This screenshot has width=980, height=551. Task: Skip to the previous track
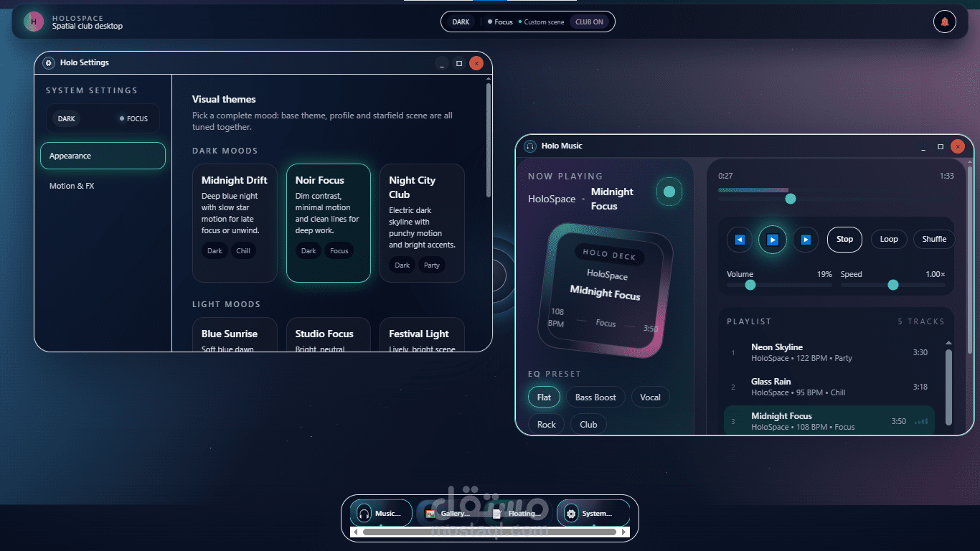tap(740, 240)
